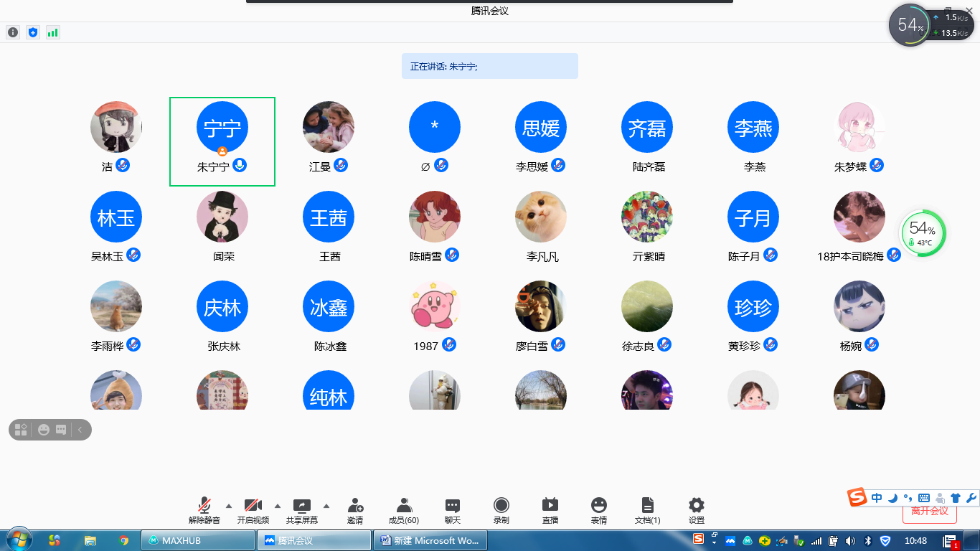Toggle 解除静音 microphone button

click(x=204, y=510)
